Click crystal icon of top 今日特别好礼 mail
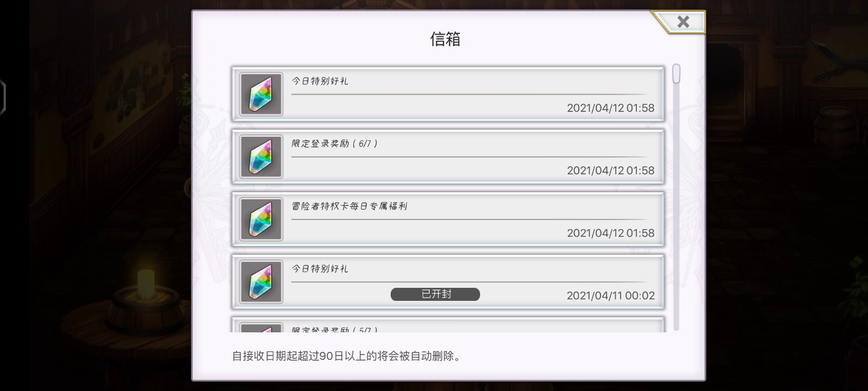This screenshot has height=391, width=868. 261,94
